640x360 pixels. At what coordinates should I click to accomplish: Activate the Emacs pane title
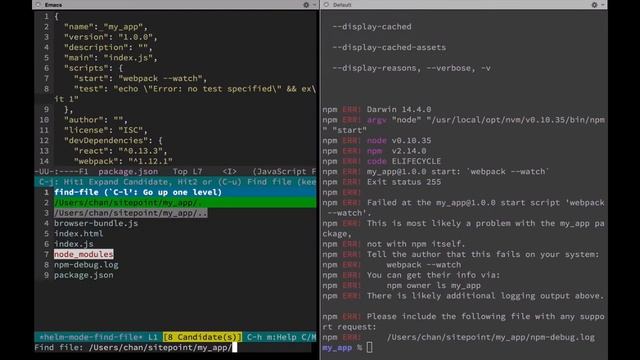tap(53, 5)
